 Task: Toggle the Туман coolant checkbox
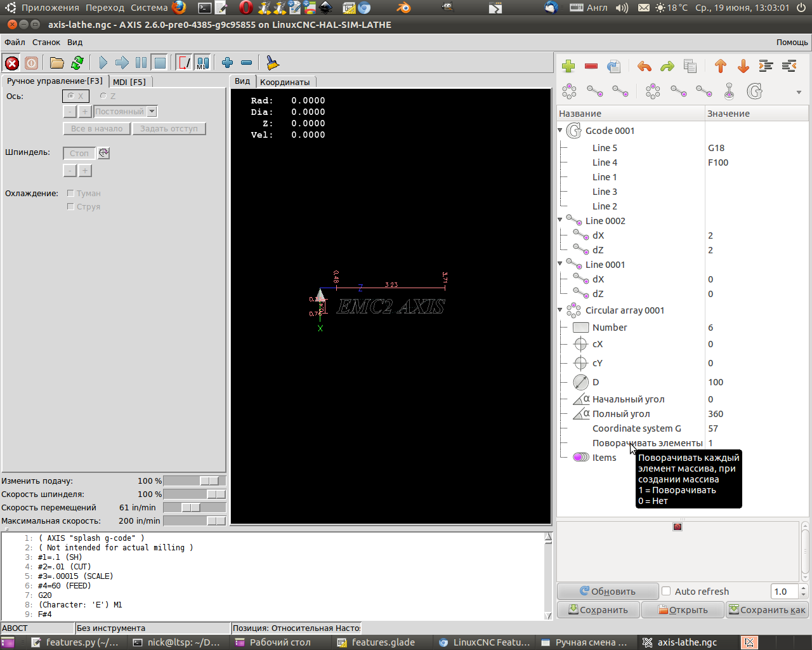pyautogui.click(x=71, y=193)
